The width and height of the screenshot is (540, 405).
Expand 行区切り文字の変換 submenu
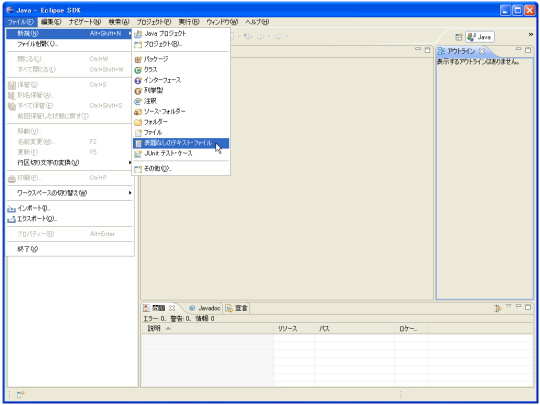(x=70, y=163)
